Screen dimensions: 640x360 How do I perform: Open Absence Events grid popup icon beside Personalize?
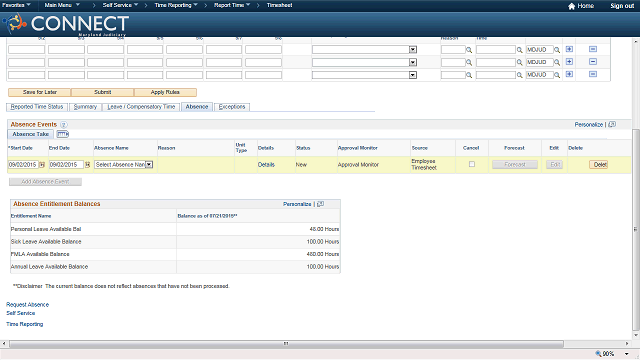[x=612, y=124]
